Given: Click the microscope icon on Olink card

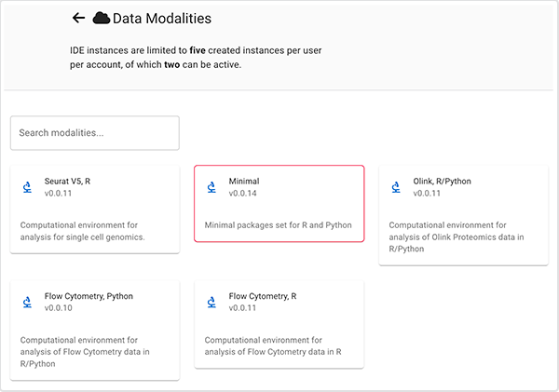Looking at the screenshot, I should (x=396, y=187).
